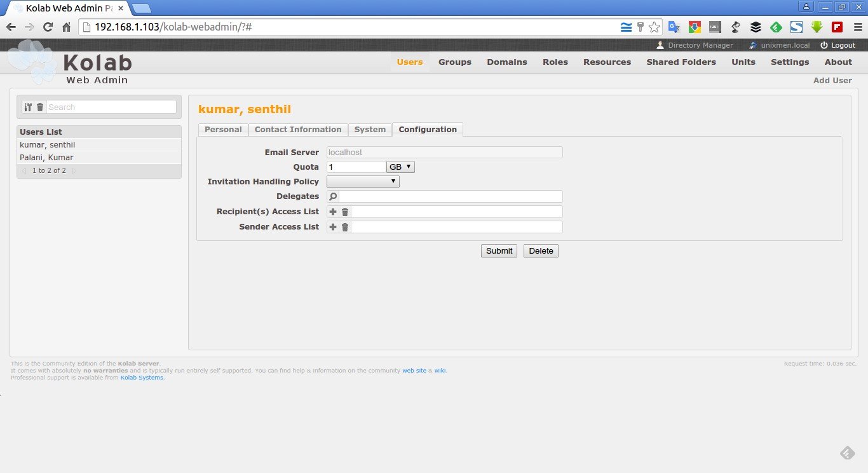Image resolution: width=868 pixels, height=473 pixels.
Task: Go to next page of Users List
Action: click(x=74, y=171)
